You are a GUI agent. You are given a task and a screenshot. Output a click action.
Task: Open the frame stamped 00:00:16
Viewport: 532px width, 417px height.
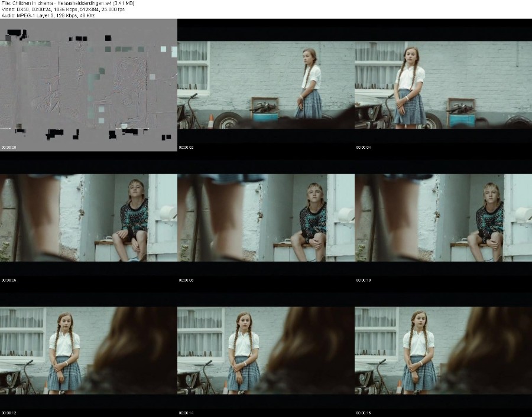pyautogui.click(x=443, y=351)
